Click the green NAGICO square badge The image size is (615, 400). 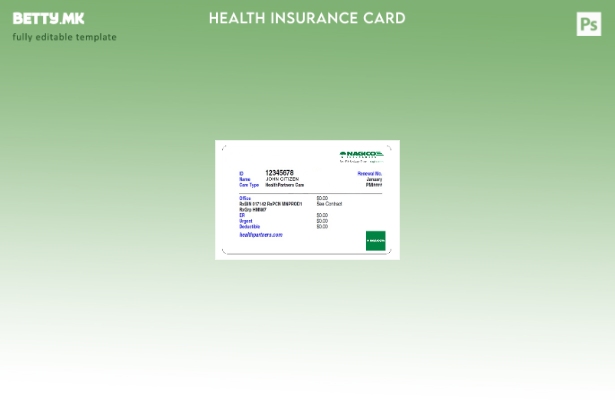pos(375,241)
